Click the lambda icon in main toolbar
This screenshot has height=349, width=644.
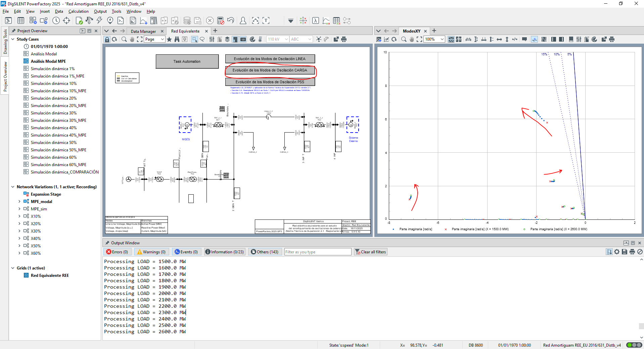[x=315, y=20]
